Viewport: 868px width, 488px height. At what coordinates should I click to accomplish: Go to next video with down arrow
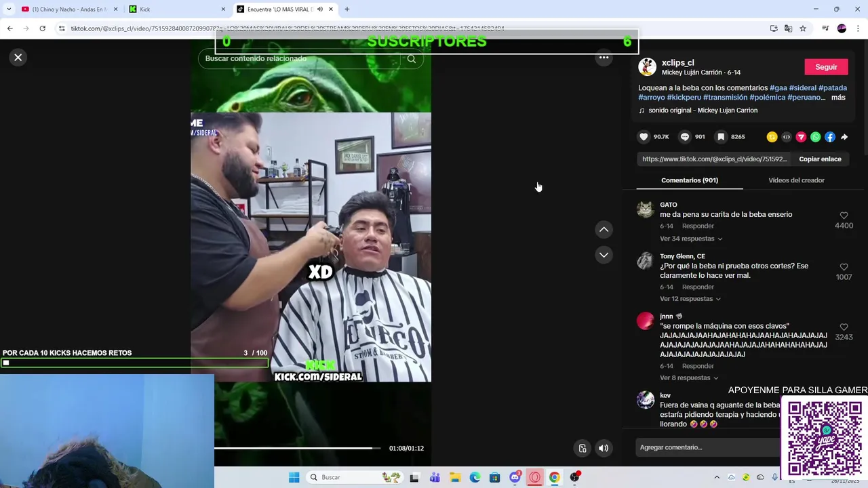point(604,255)
